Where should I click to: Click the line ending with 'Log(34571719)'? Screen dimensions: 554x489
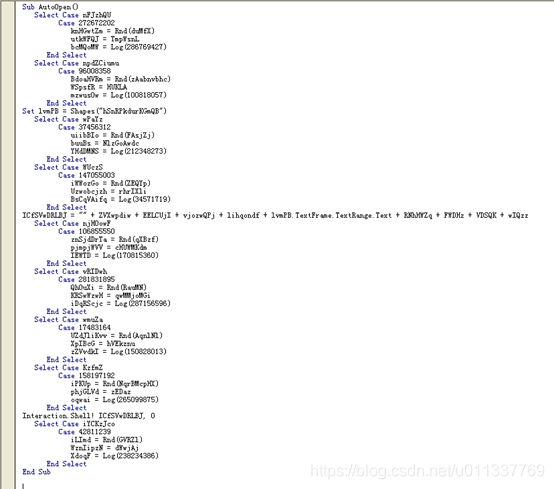[x=120, y=199]
